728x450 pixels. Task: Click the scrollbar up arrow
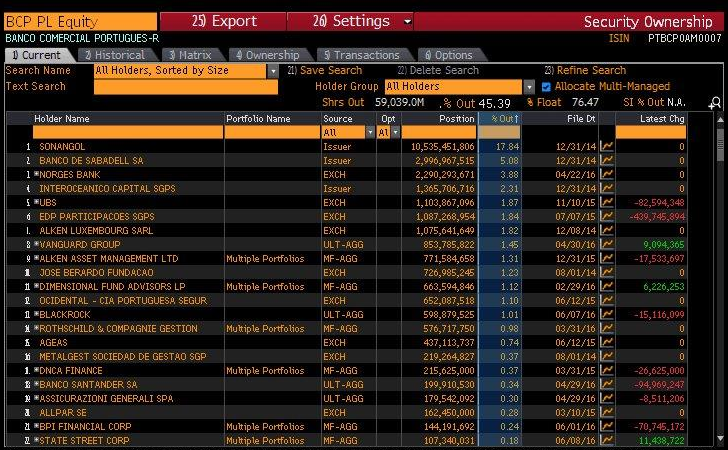pyautogui.click(x=720, y=120)
